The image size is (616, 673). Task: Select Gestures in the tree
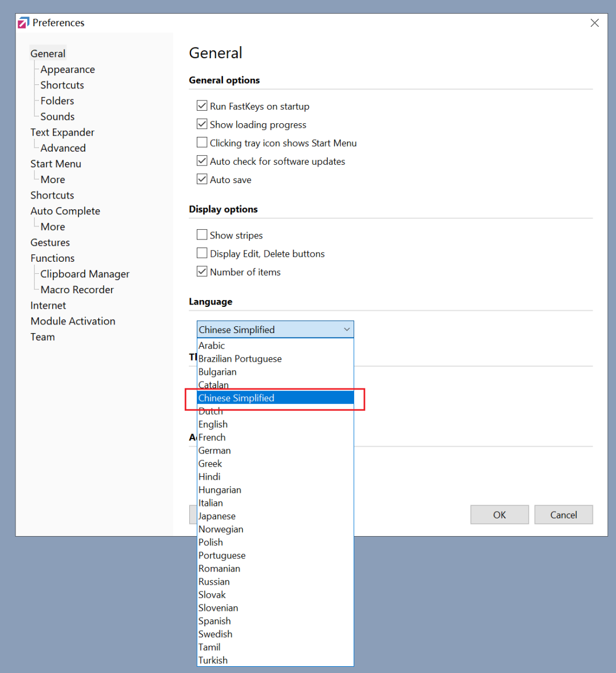pos(50,242)
